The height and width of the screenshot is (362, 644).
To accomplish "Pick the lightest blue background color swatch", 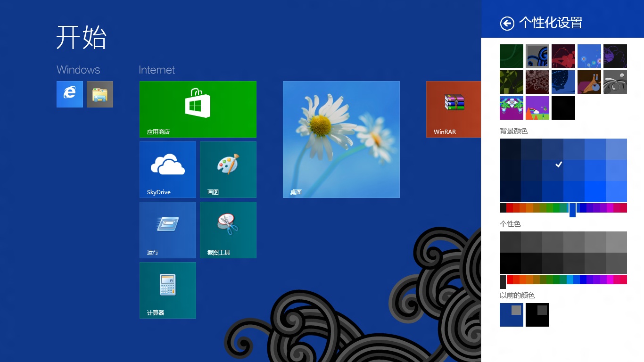I will pyautogui.click(x=616, y=149).
